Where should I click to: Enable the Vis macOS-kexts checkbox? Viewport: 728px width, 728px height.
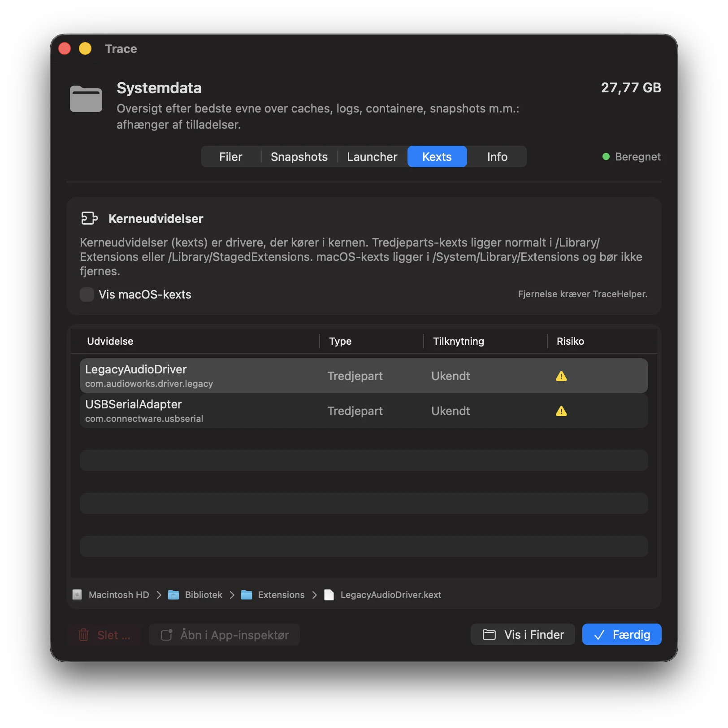pos(87,295)
